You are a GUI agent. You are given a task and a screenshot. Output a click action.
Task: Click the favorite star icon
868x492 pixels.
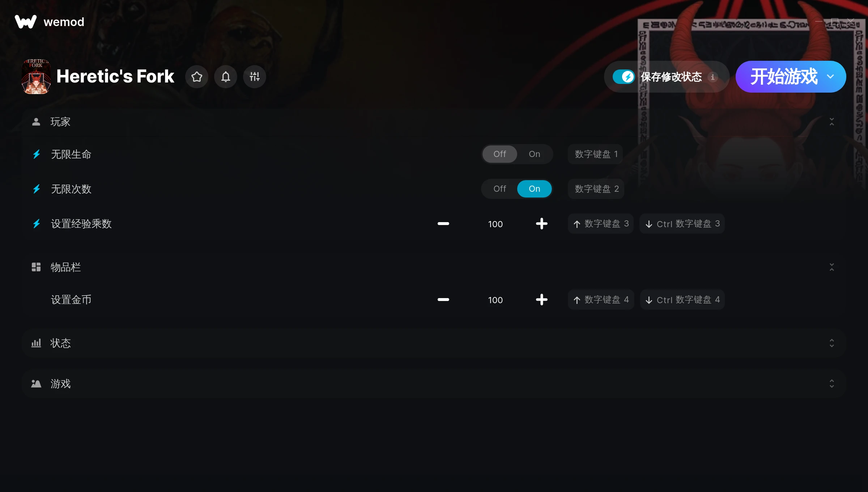tap(197, 77)
